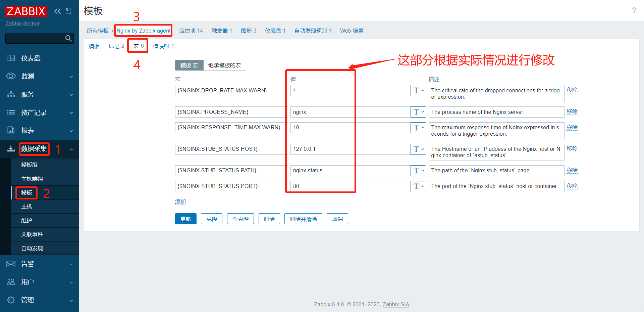This screenshot has height=312, width=644.
Task: Expand the 报表 menu chevron
Action: coord(71,131)
